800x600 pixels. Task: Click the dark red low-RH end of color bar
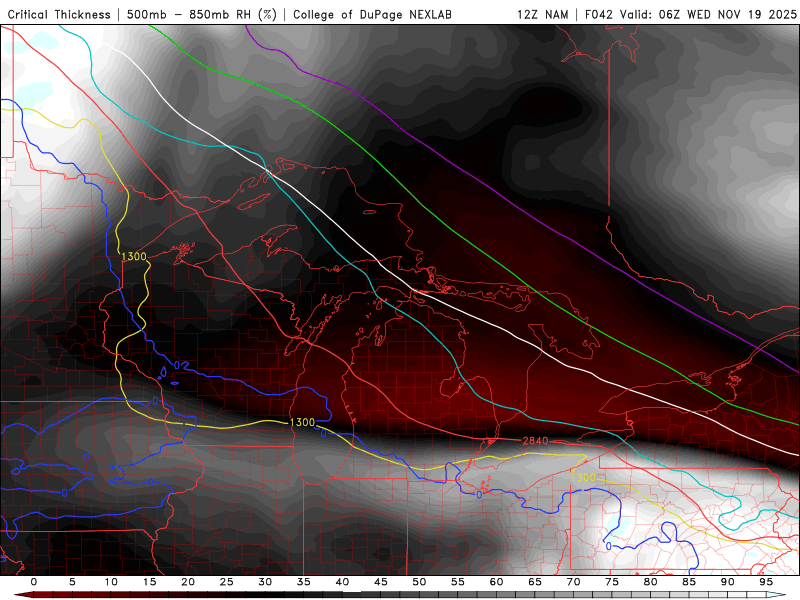point(23,595)
